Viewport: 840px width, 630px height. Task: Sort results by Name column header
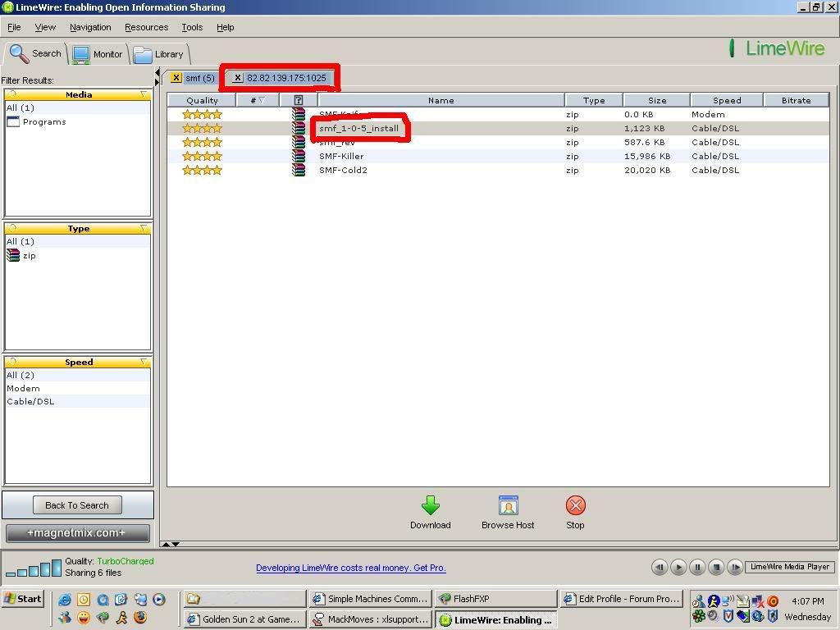coord(441,100)
